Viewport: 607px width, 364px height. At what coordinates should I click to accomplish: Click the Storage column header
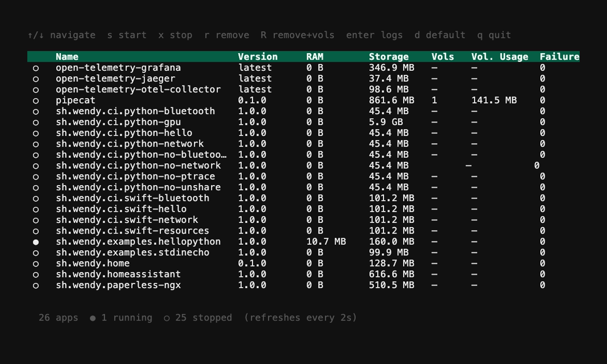click(x=388, y=57)
